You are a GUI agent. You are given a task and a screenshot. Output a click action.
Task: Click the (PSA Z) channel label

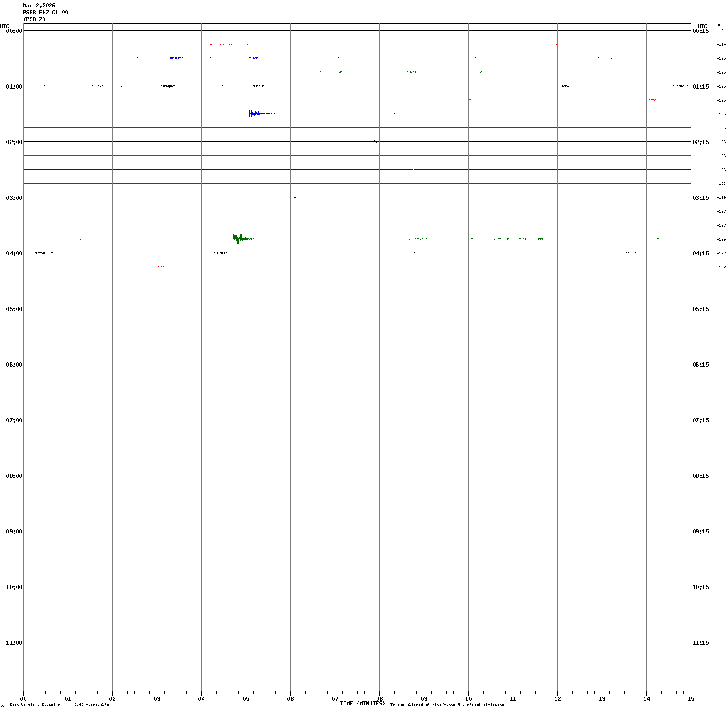[34, 19]
